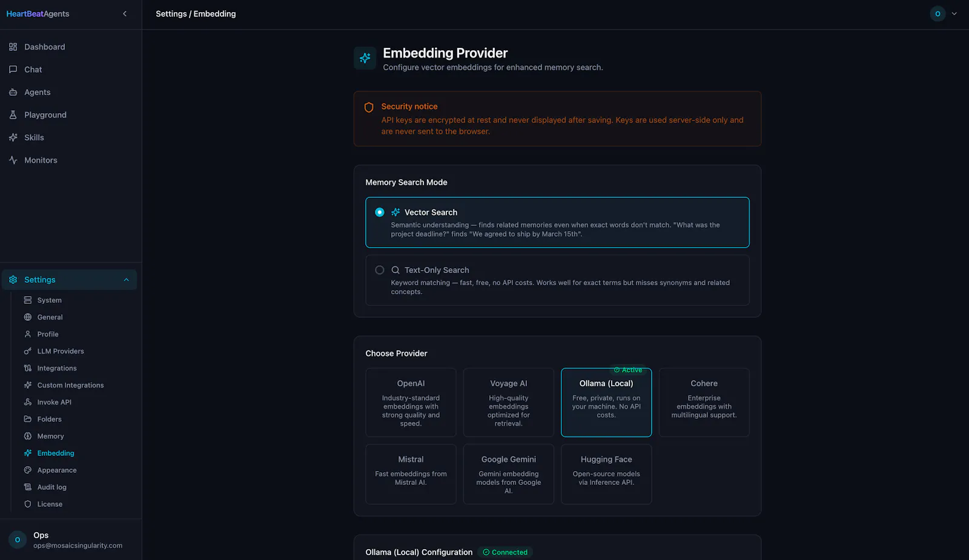Click the Embedding Provider header sparkle icon
This screenshot has width=969, height=560.
coord(365,58)
